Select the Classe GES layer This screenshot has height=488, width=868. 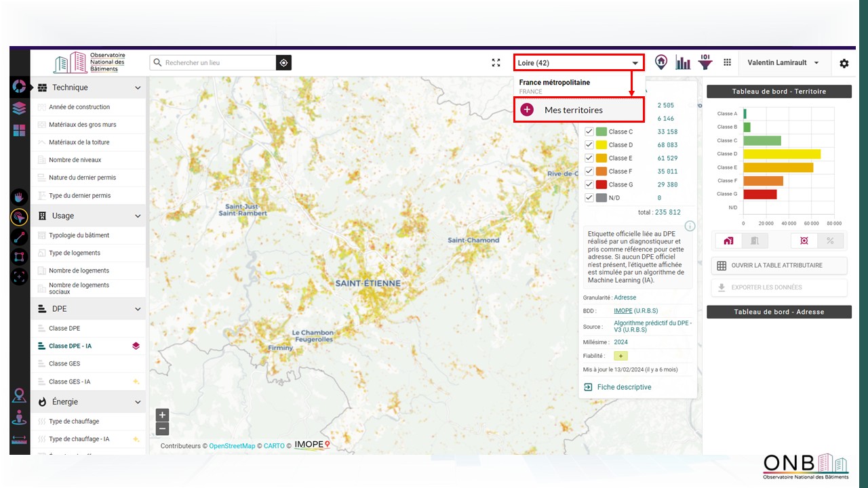click(64, 364)
